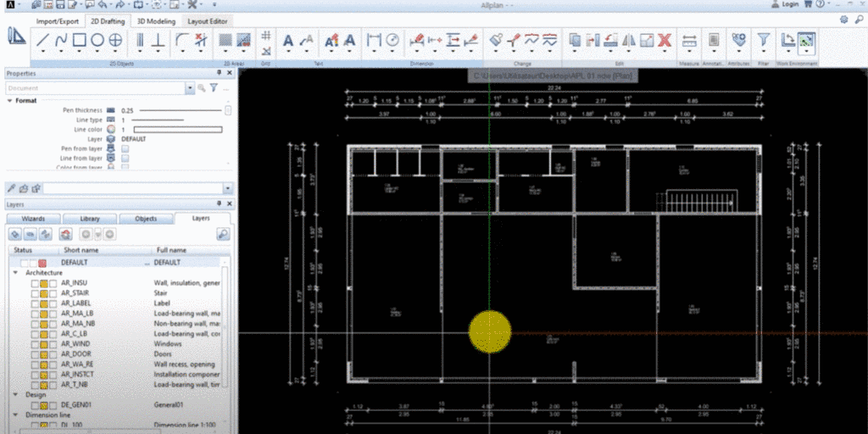Open the Objects palette tab
The width and height of the screenshot is (868, 434).
tap(146, 219)
